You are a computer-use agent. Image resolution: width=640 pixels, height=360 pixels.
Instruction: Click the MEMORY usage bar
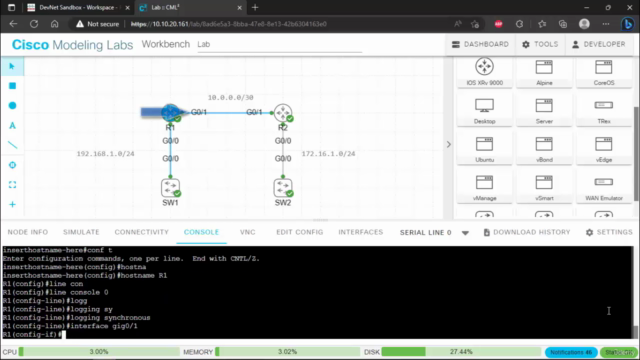pyautogui.click(x=287, y=351)
